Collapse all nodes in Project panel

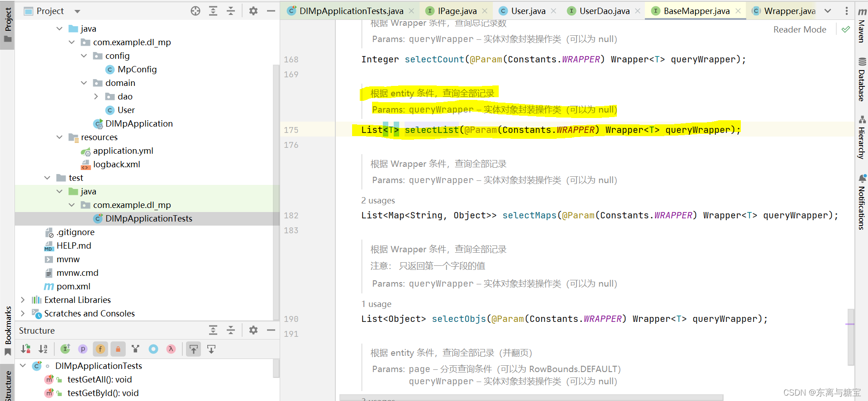(231, 11)
